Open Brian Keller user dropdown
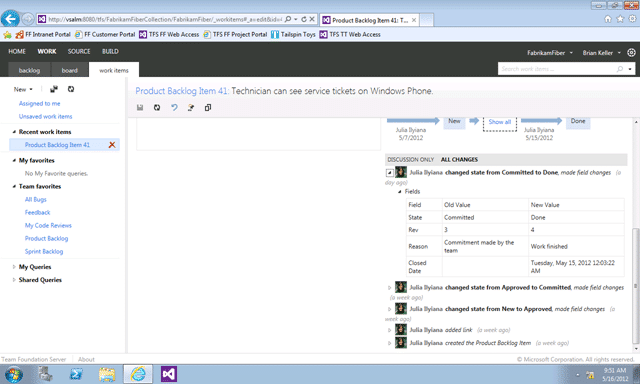 point(602,53)
